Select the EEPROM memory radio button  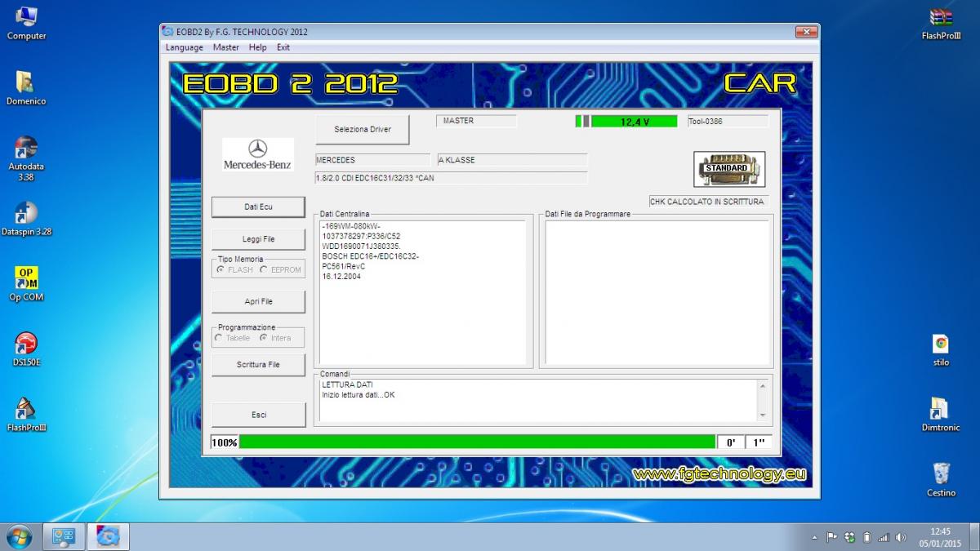pos(264,269)
